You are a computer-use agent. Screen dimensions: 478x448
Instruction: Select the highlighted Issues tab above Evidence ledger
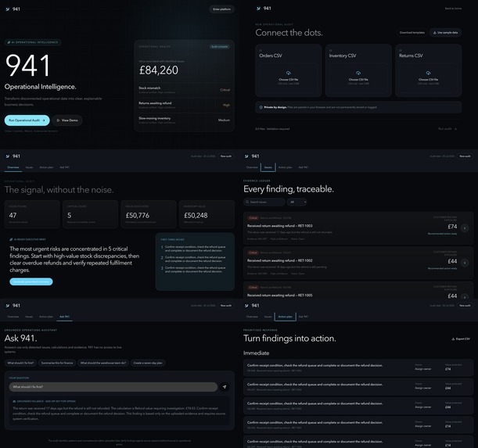[268, 167]
